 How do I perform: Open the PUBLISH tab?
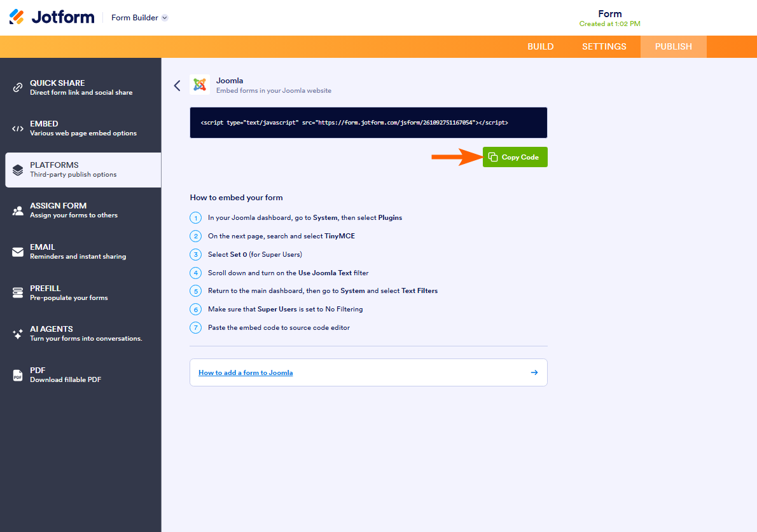coord(673,46)
